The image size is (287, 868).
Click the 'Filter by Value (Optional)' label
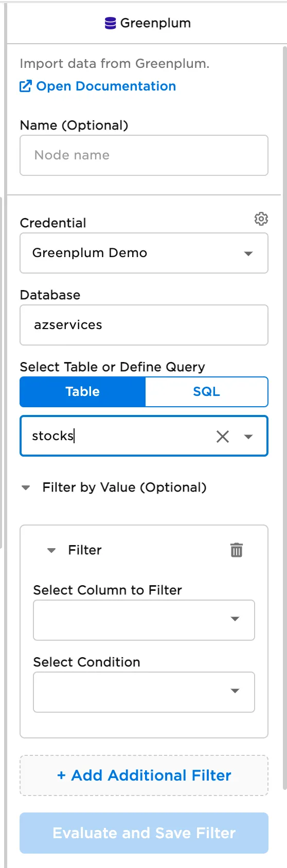(124, 487)
